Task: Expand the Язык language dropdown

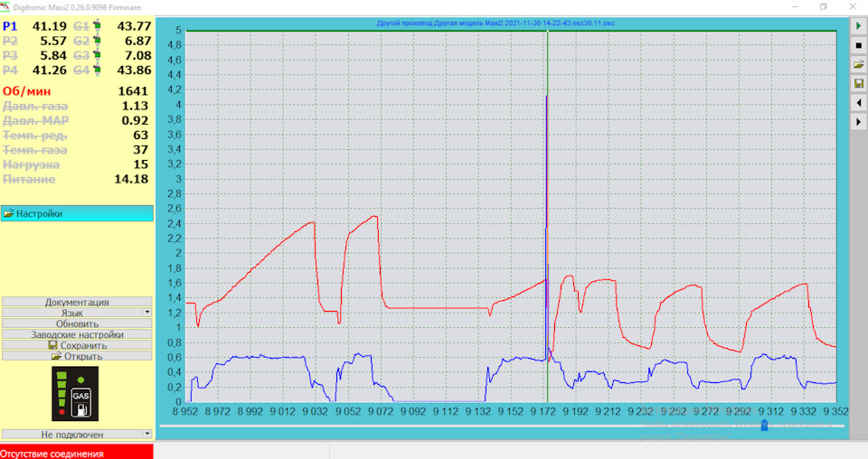Action: point(77,313)
